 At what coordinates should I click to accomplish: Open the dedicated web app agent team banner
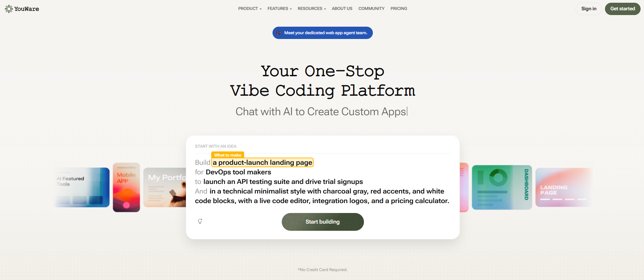(323, 33)
